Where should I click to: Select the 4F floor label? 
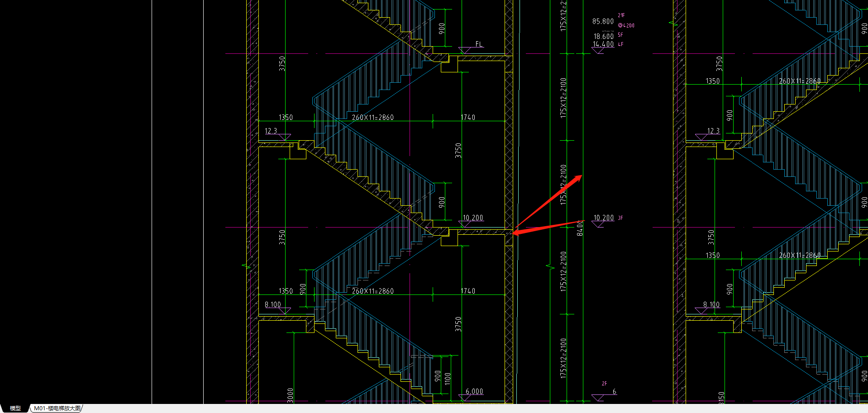point(620,44)
